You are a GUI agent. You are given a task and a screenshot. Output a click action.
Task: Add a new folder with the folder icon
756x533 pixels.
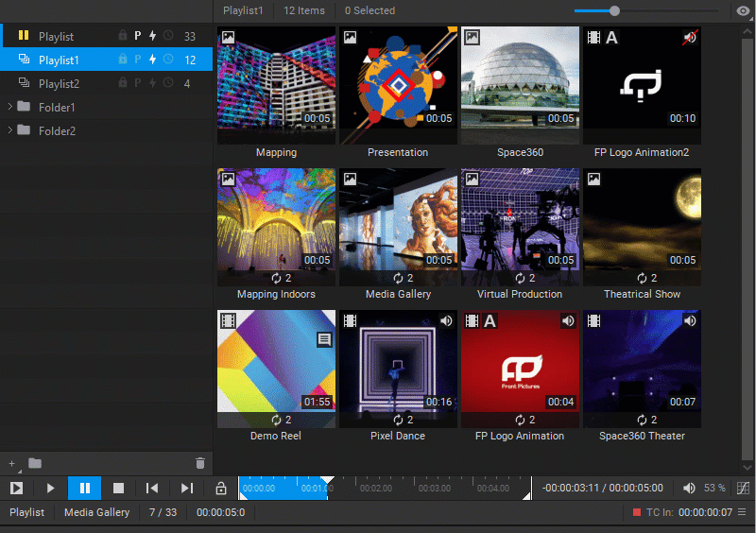point(35,464)
